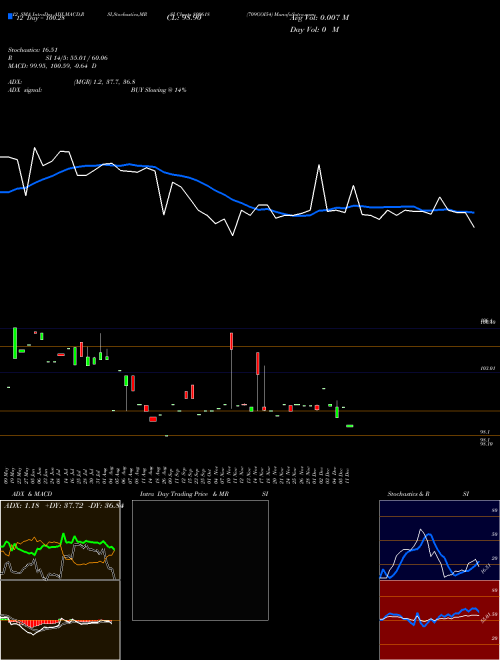Click the 'MACD: 99.95, 100.59, -0.64 D' line
The image size is (500, 660).
[52, 66]
